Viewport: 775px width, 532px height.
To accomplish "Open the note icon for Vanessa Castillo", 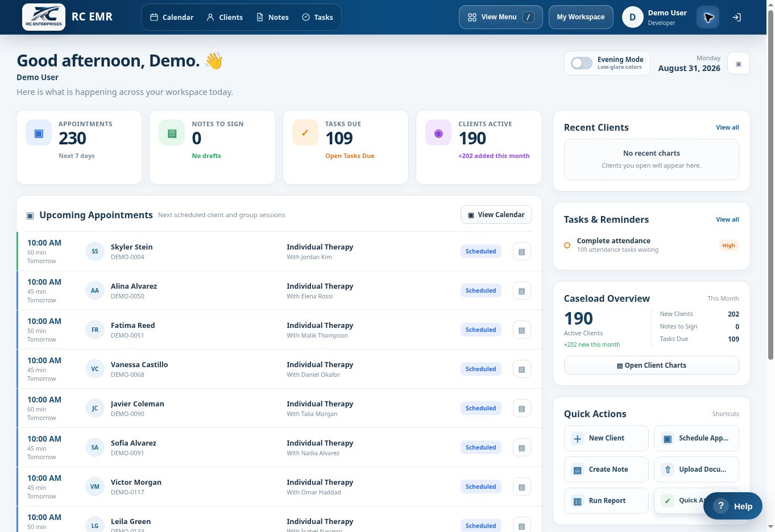I will tap(521, 369).
